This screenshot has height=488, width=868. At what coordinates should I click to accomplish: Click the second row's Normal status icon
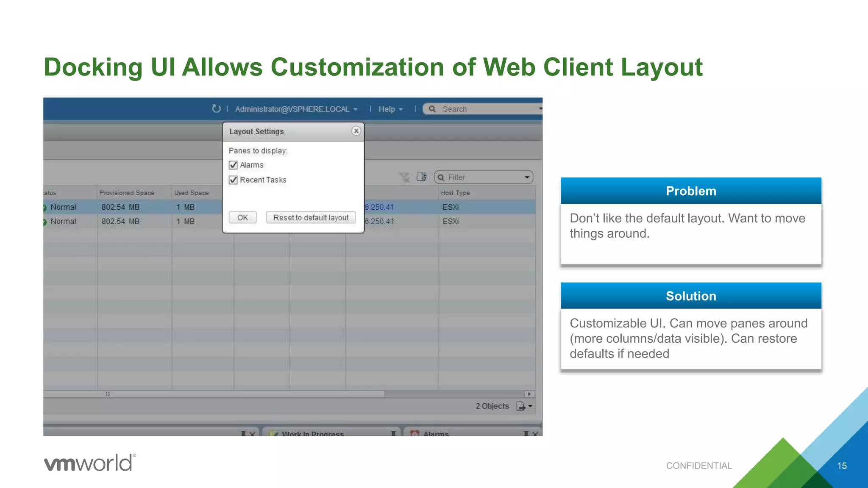tap(45, 222)
